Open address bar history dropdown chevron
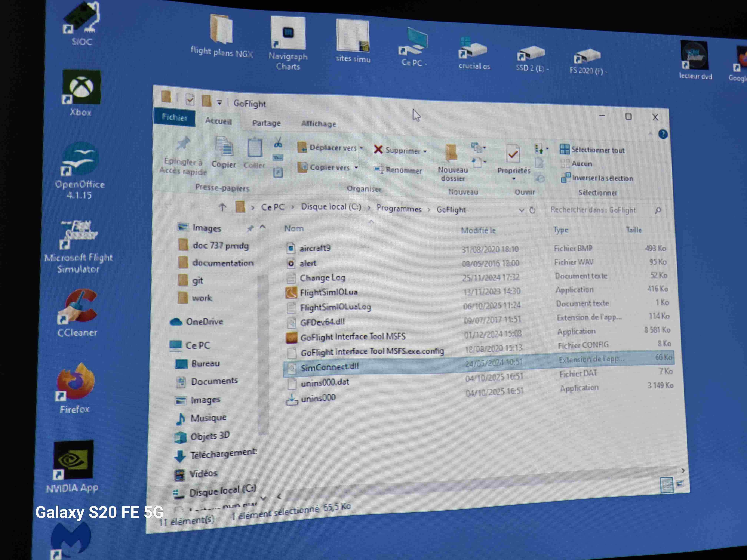 coord(521,210)
